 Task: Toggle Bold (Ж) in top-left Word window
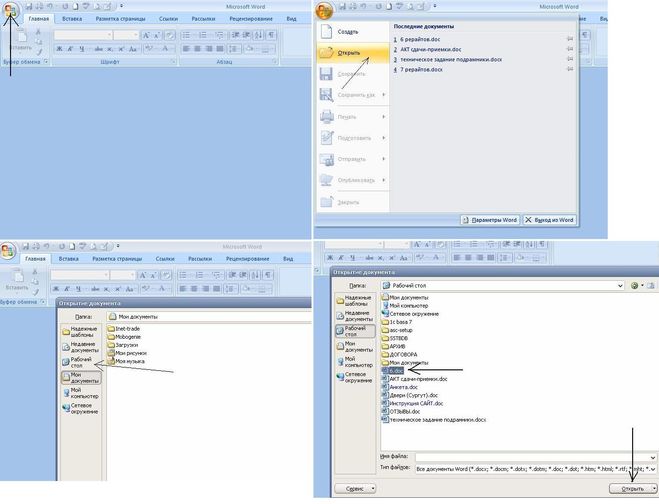point(59,49)
